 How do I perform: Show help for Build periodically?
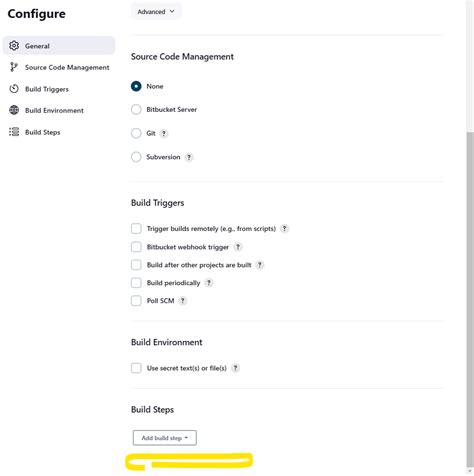(x=209, y=283)
